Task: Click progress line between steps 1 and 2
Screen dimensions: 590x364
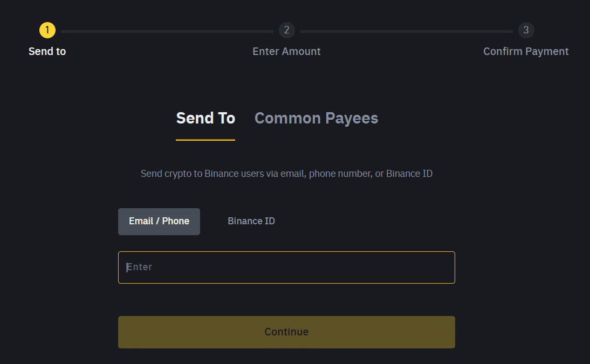Action: coord(167,32)
